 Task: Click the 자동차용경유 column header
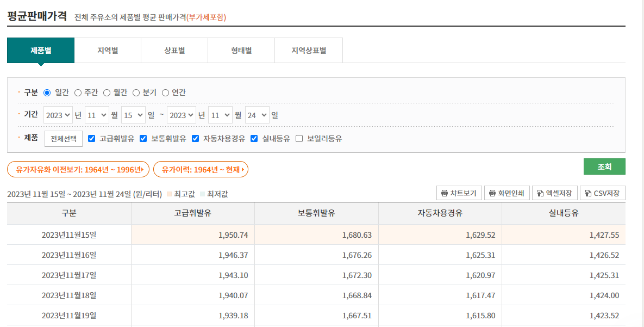tap(440, 213)
